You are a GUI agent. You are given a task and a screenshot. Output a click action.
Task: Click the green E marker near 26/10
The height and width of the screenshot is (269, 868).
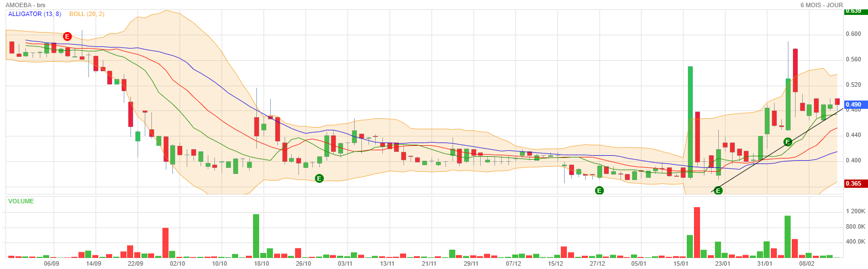[319, 178]
